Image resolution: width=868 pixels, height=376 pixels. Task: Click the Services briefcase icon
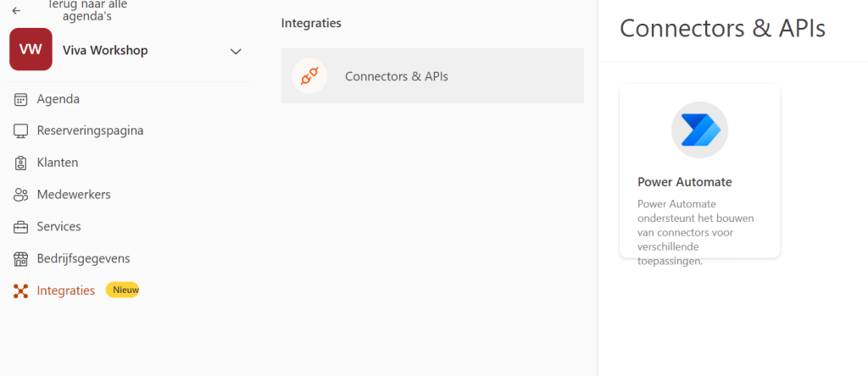pyautogui.click(x=21, y=227)
